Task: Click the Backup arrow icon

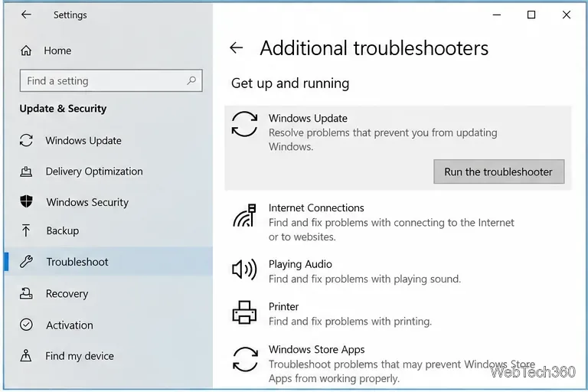Action: pyautogui.click(x=26, y=230)
